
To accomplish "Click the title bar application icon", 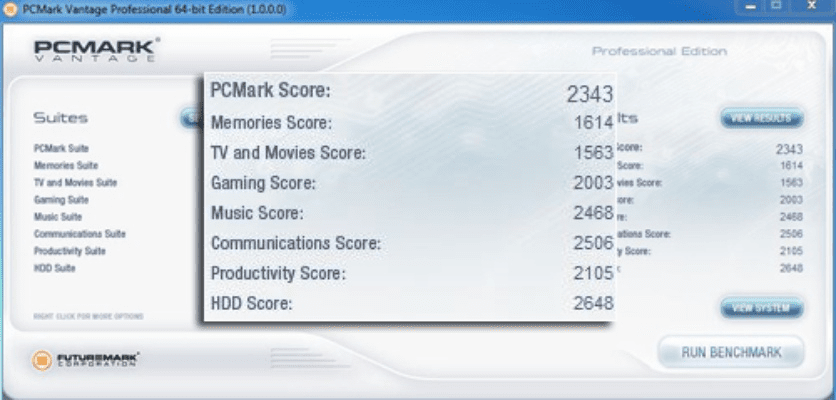I will point(12,9).
